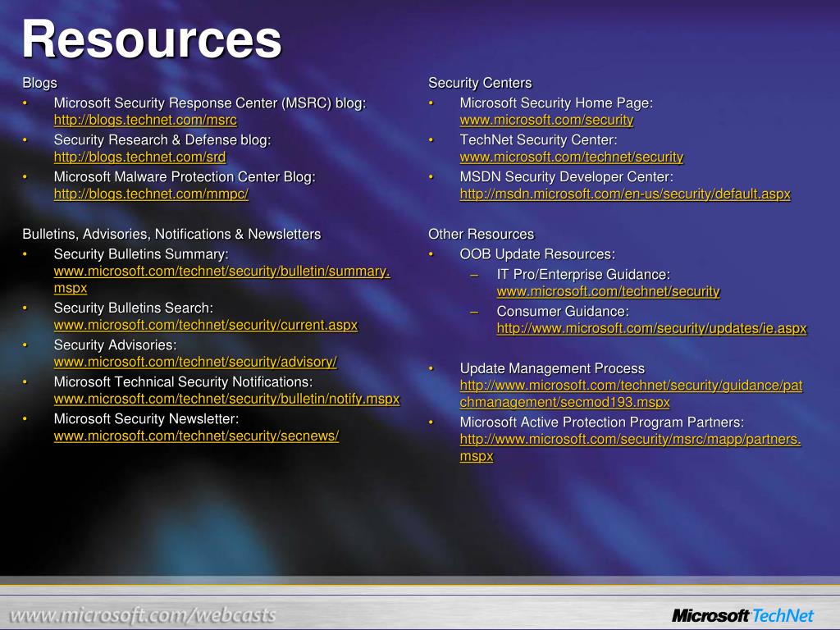Click the Microsoft Malware Protection Center Blog text
Image resolution: width=840 pixels, height=630 pixels.
185,177
